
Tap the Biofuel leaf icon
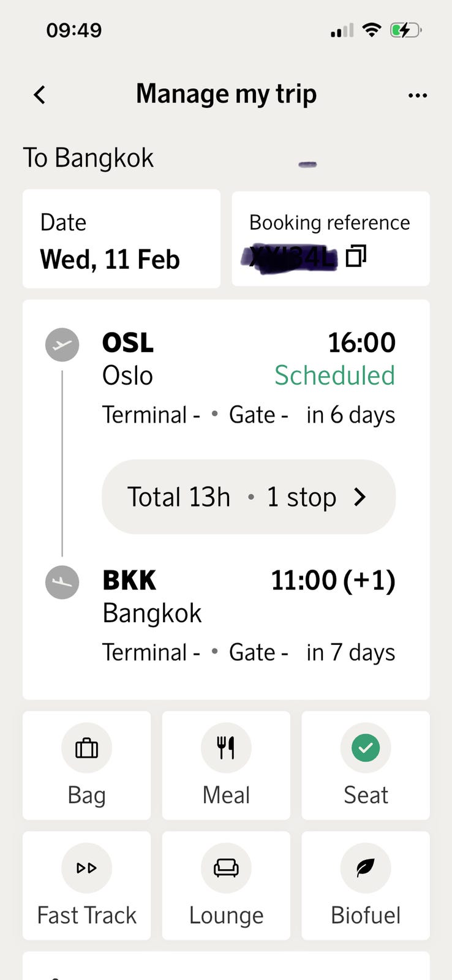point(366,868)
